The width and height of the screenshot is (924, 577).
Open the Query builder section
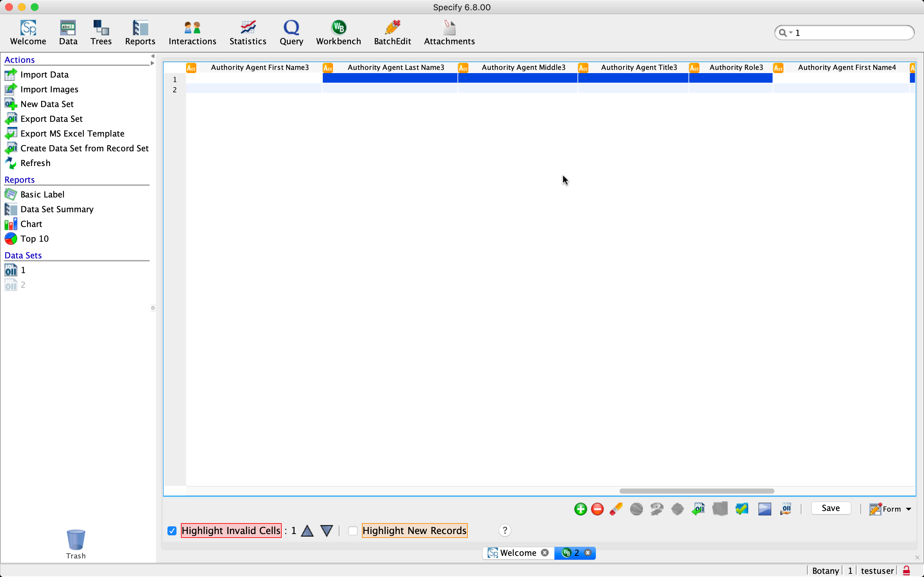point(291,32)
